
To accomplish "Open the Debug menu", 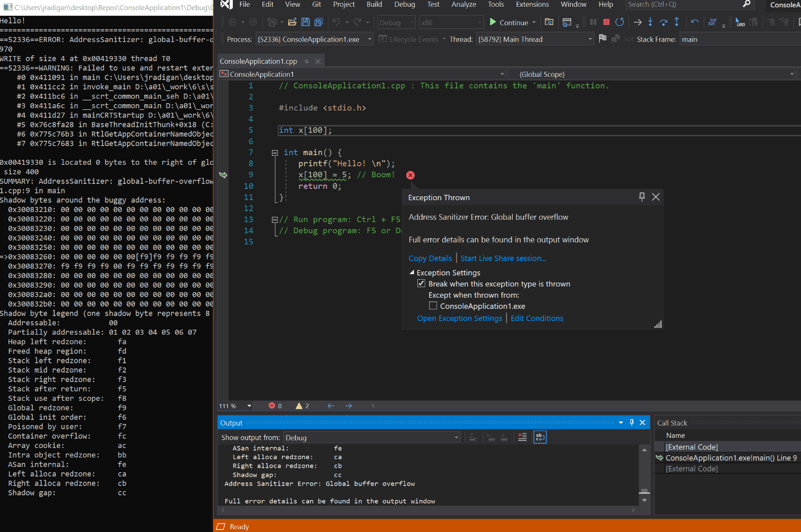I will (404, 4).
